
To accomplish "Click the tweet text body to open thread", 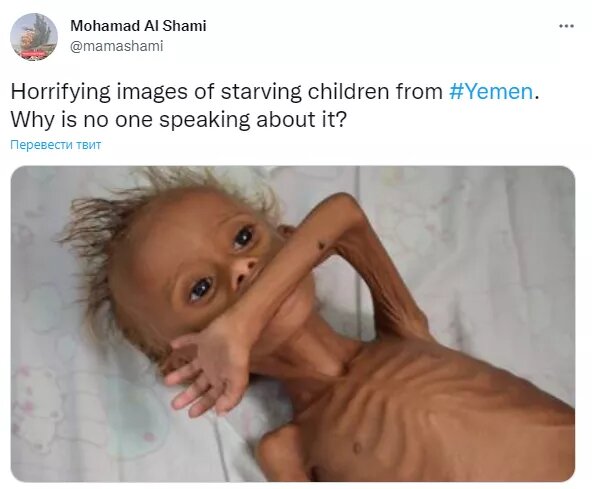I will click(x=274, y=106).
